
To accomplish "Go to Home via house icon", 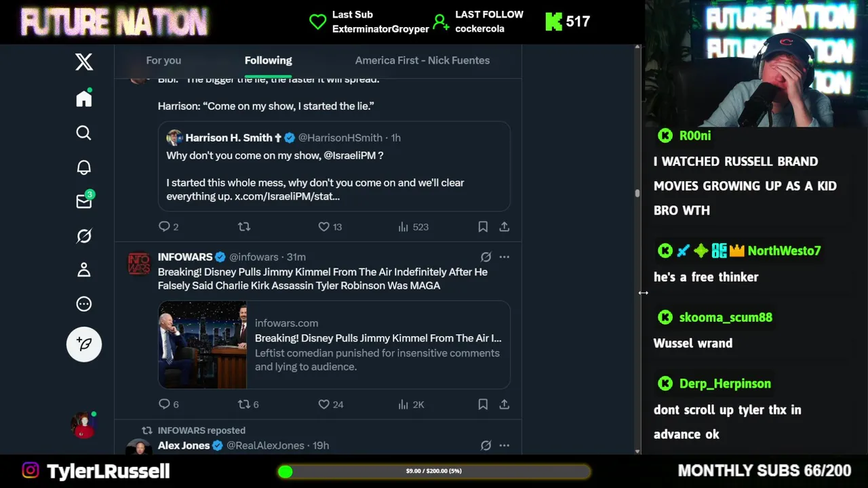I will pos(84,99).
